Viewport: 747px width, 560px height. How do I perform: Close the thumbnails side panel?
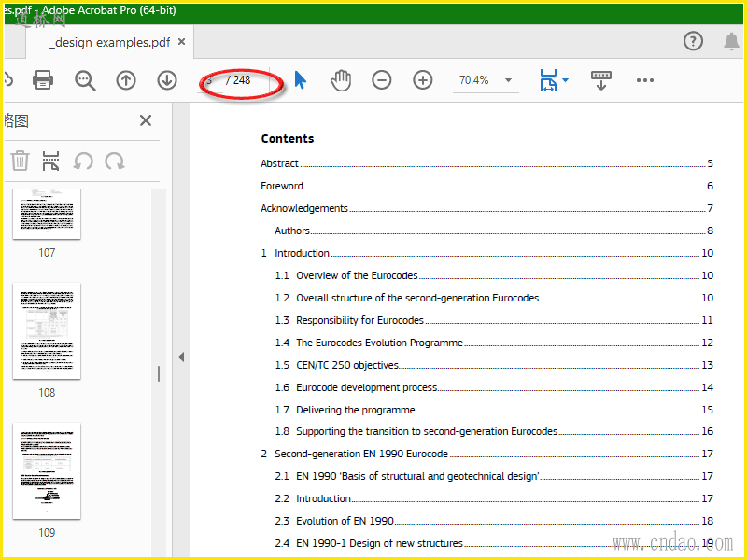pos(146,120)
